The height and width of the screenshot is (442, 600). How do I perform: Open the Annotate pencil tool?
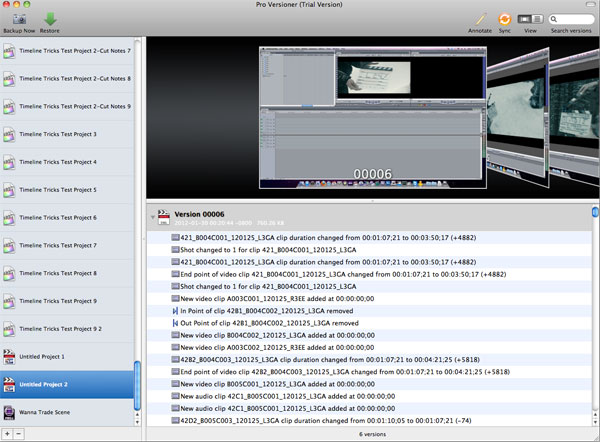pos(481,19)
